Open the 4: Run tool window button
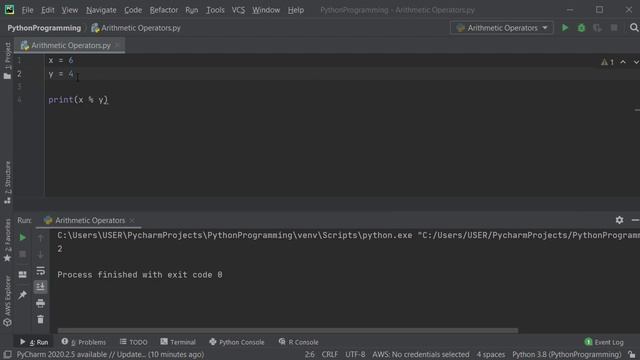Viewport: 640px width, 360px height. tap(34, 342)
